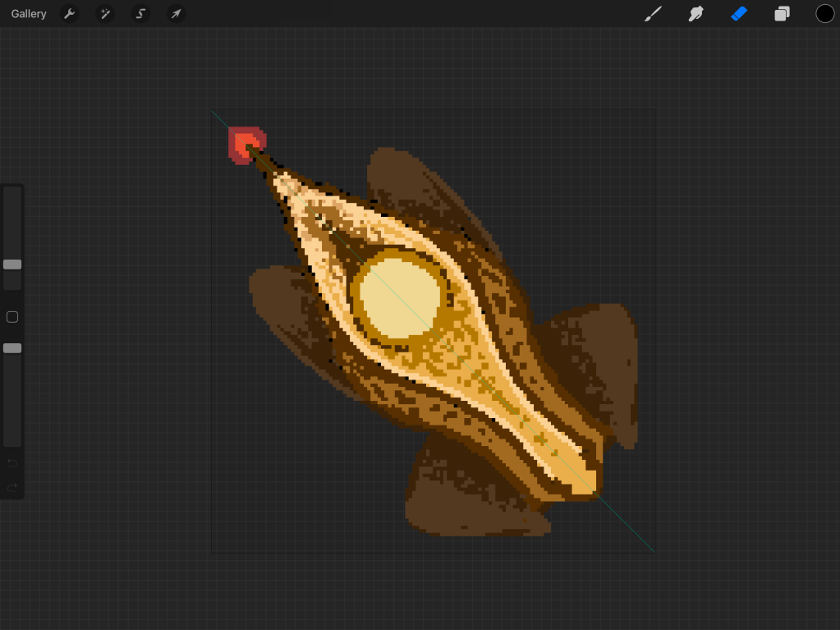Expand the Layers panel
This screenshot has height=630, width=840.
tap(782, 14)
